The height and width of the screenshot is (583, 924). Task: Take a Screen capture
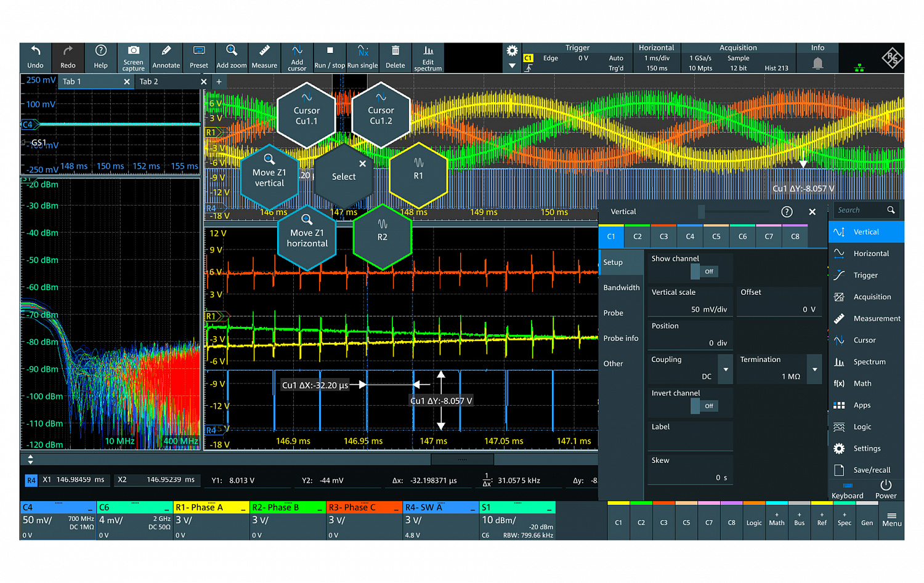(x=133, y=57)
